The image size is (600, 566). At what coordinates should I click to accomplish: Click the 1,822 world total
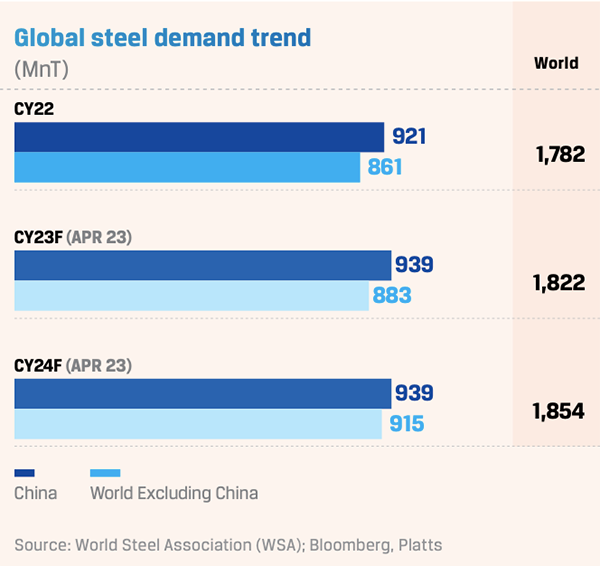pyautogui.click(x=558, y=282)
